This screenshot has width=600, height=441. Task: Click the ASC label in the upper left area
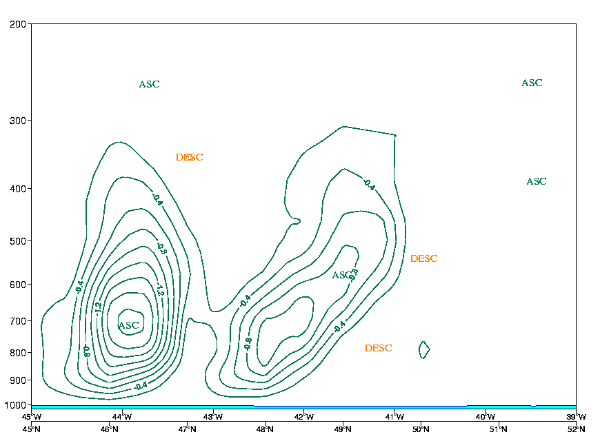[x=149, y=84]
